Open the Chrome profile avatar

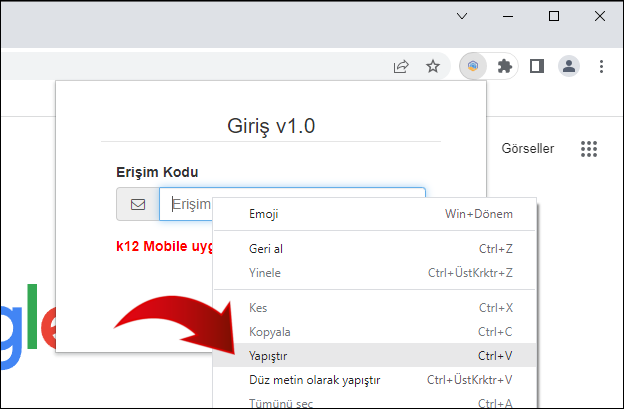pos(569,67)
